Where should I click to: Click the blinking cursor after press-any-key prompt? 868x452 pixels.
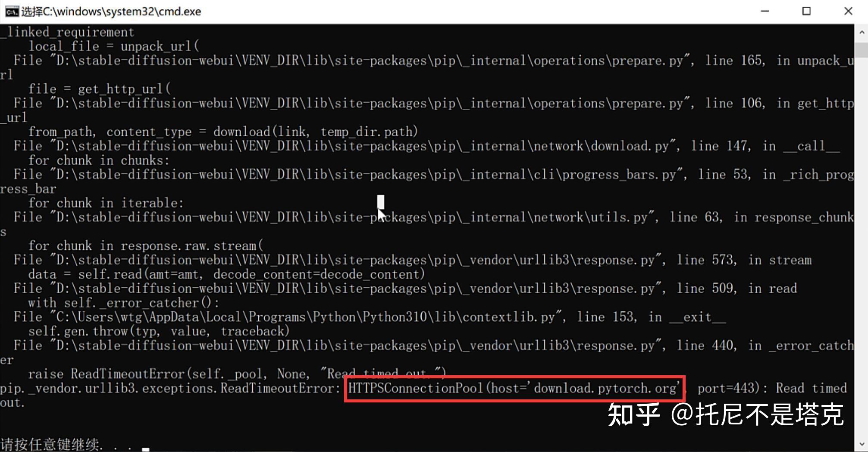[x=146, y=449]
